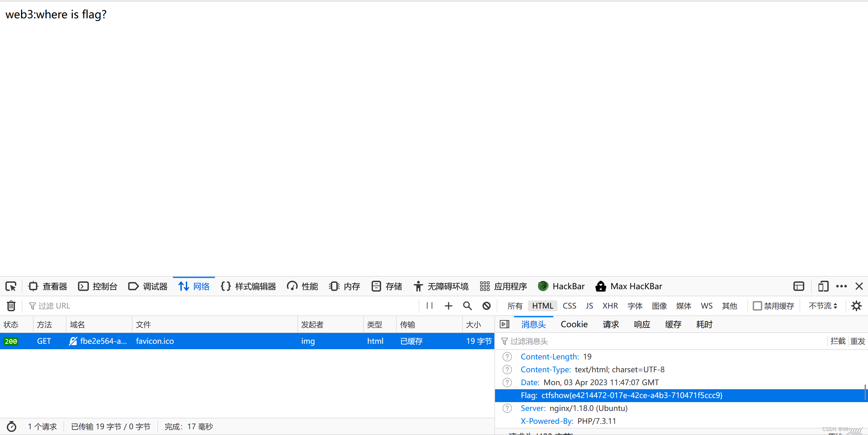Clear network log with trash icon
The width and height of the screenshot is (868, 435).
[11, 306]
